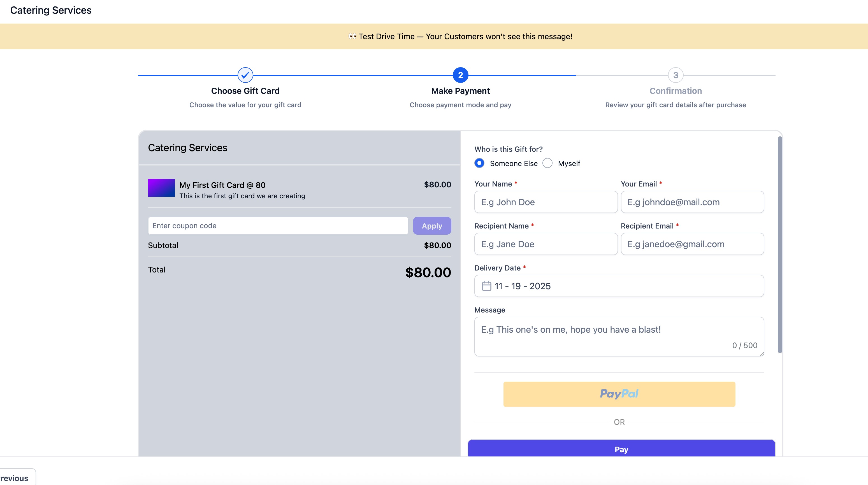Viewport: 868px width, 485px height.
Task: Go back with the Previous button
Action: (15, 478)
